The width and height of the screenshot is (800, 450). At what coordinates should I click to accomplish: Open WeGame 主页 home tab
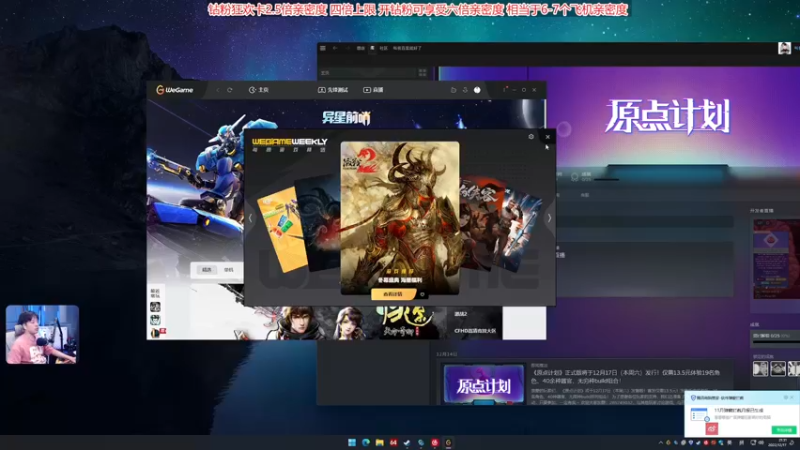coord(259,90)
